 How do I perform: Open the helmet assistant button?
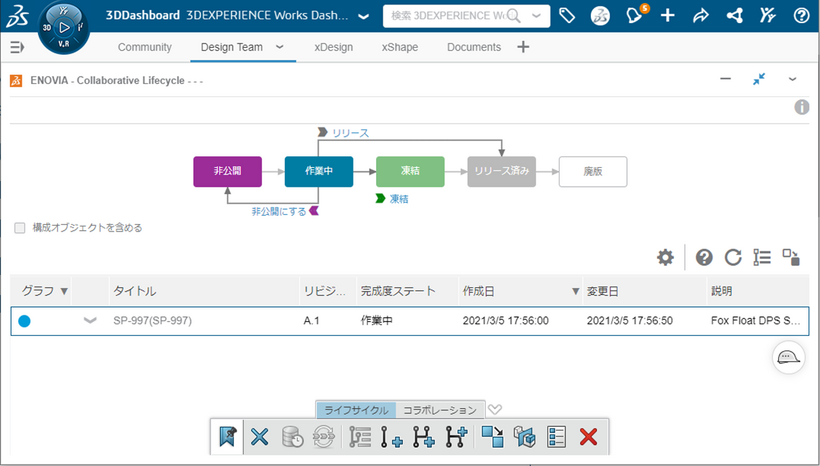tap(789, 358)
